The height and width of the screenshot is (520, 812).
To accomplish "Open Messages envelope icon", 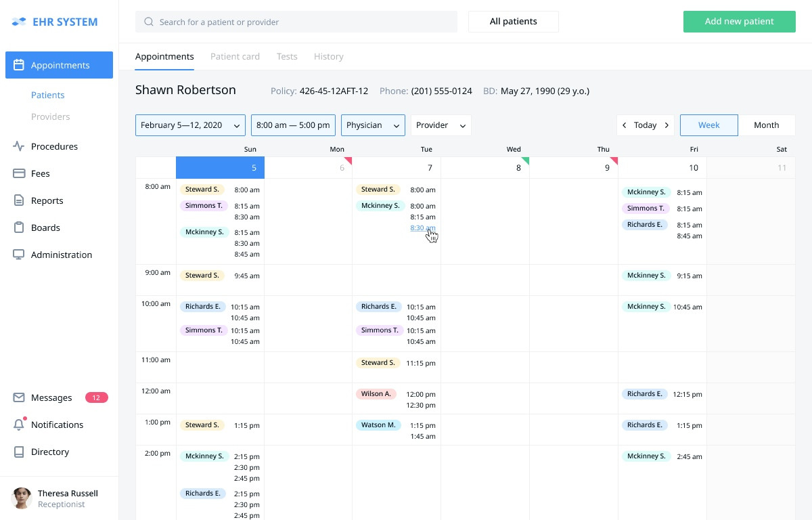I will click(x=19, y=397).
